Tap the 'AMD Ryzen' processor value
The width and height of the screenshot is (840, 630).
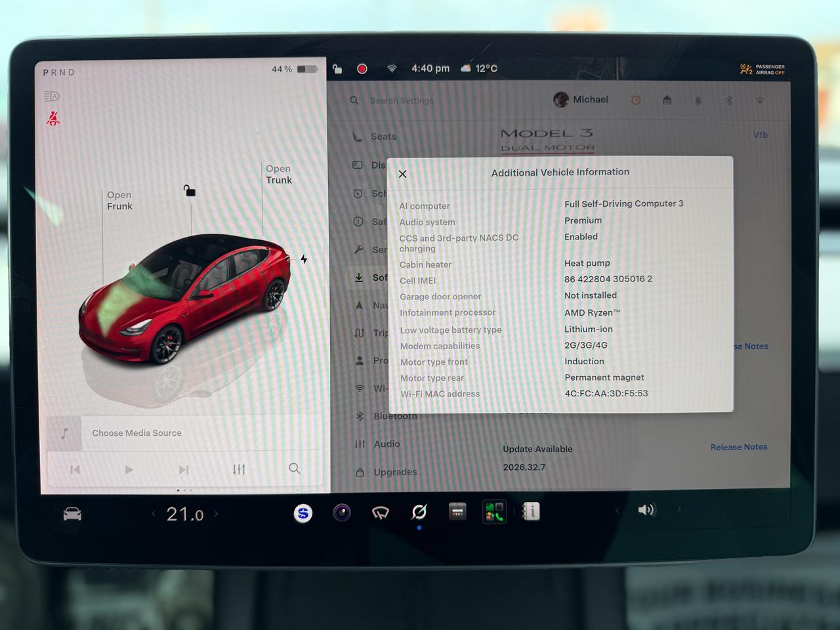[592, 312]
